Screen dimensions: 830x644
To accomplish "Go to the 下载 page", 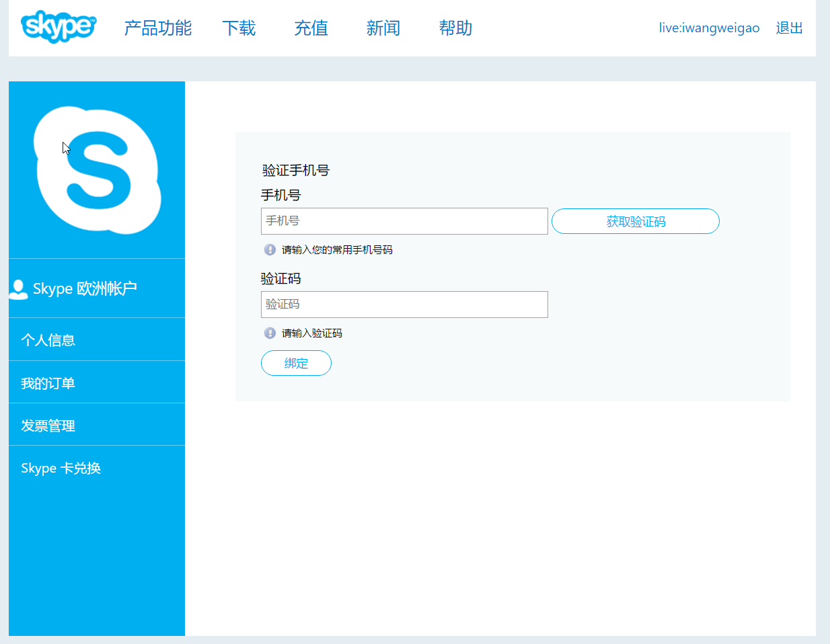I will tap(239, 28).
